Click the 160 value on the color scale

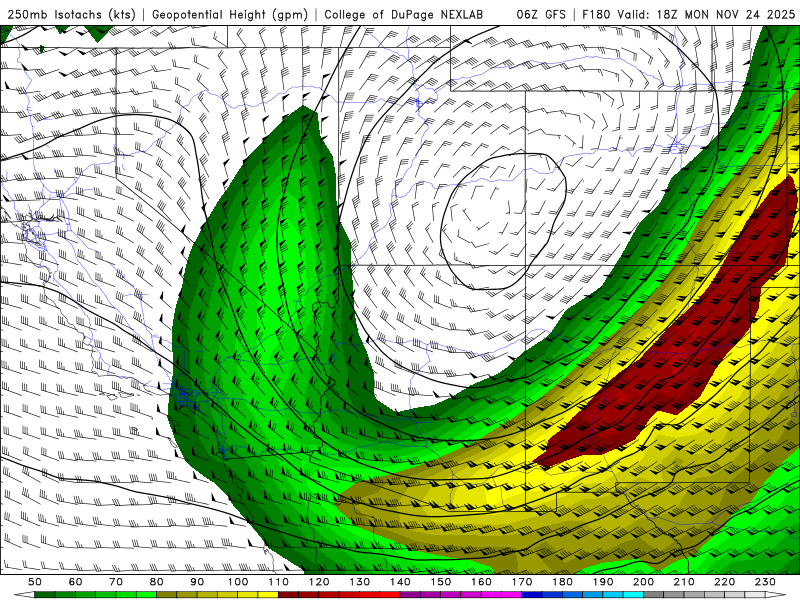[x=481, y=582]
